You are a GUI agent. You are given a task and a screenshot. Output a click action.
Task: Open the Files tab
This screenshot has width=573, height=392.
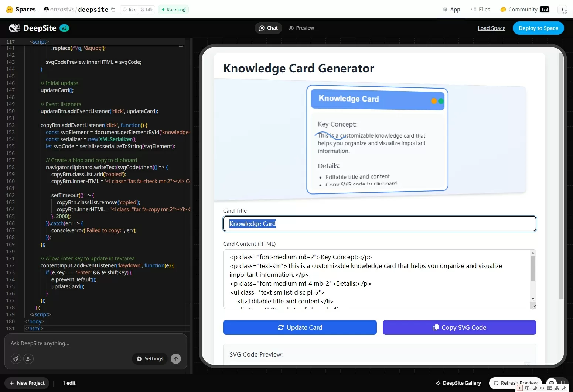480,10
